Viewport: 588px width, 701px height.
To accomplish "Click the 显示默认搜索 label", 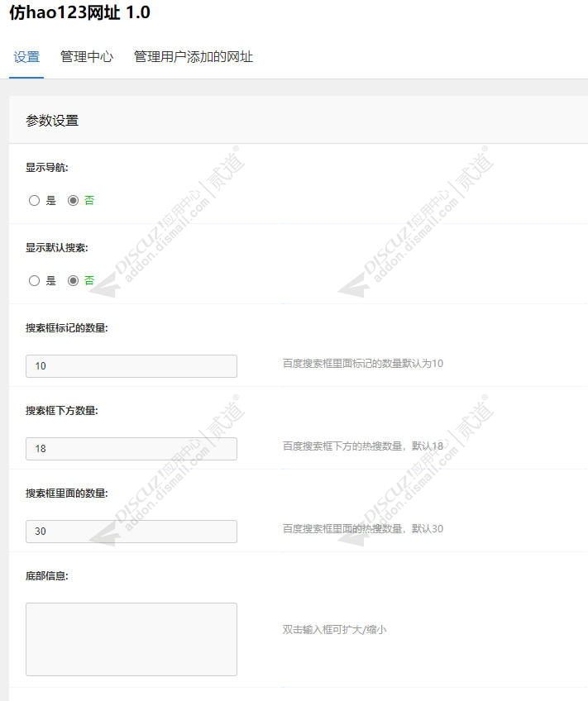I will (x=57, y=248).
